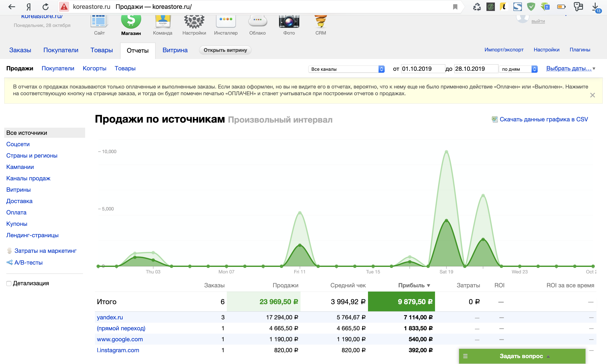Switch to the Заказы tab
The height and width of the screenshot is (364, 607).
[20, 50]
